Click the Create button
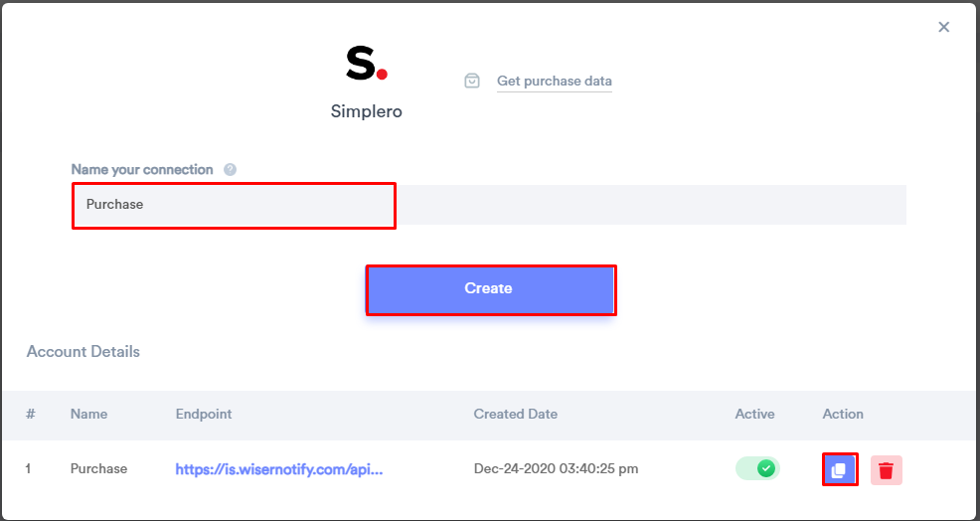 (491, 288)
